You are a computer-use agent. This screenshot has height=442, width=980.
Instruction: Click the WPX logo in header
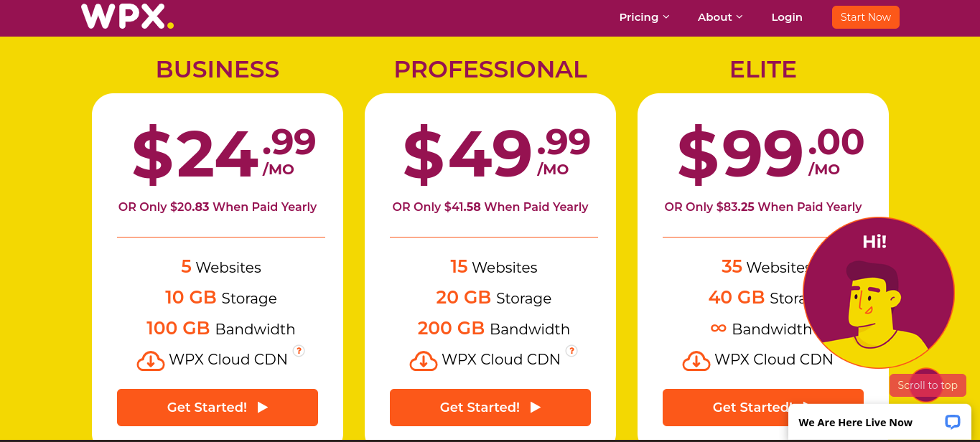pos(127,17)
